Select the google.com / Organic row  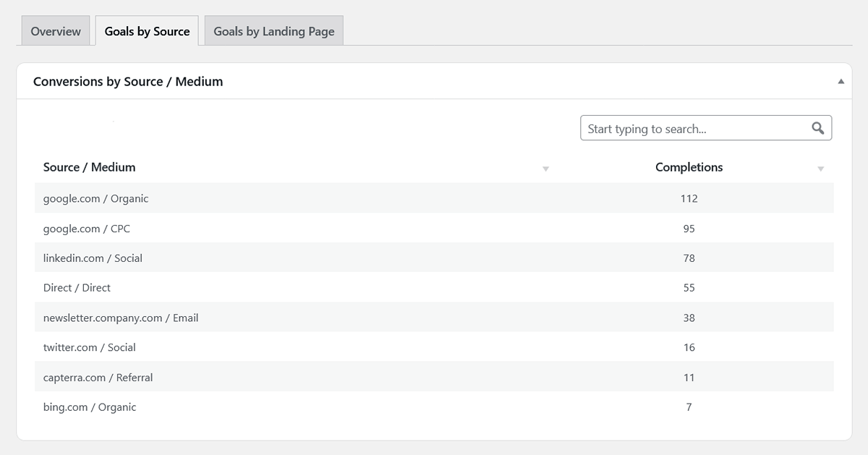click(x=434, y=198)
